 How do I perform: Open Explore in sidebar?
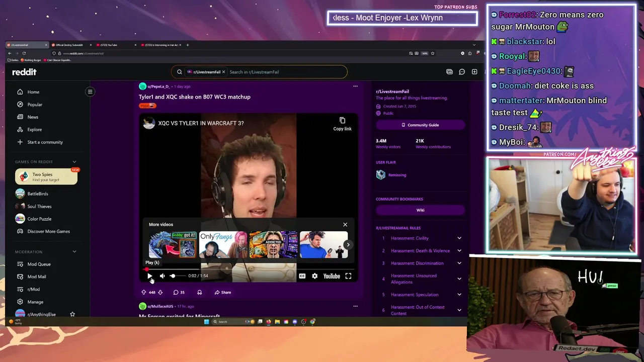point(35,130)
